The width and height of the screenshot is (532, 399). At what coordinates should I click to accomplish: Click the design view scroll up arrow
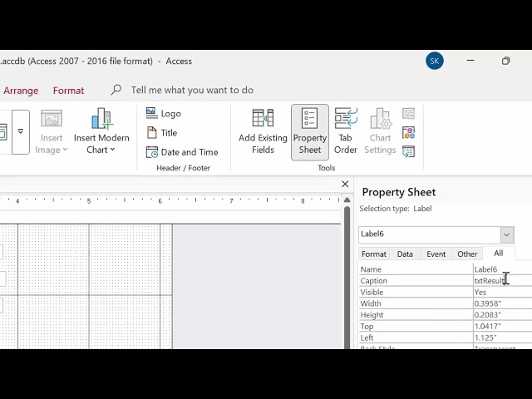347,199
